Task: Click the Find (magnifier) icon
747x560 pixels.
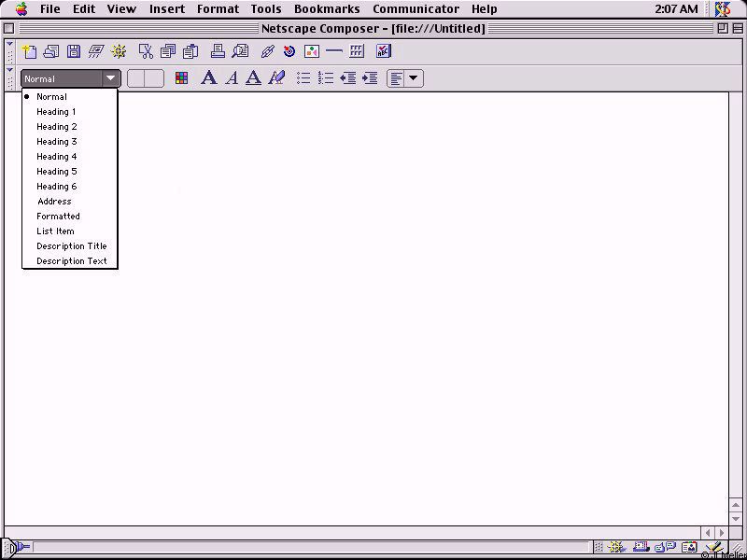Action: pyautogui.click(x=240, y=51)
